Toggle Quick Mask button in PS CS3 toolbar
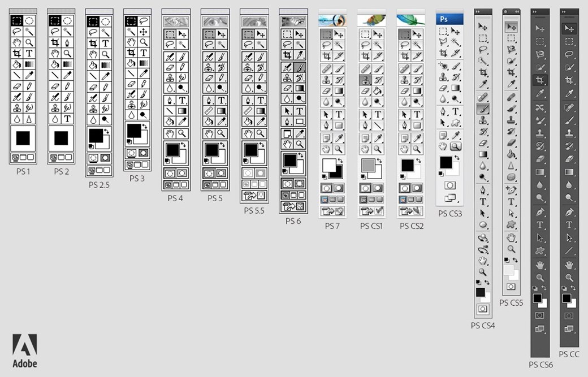 [449, 185]
